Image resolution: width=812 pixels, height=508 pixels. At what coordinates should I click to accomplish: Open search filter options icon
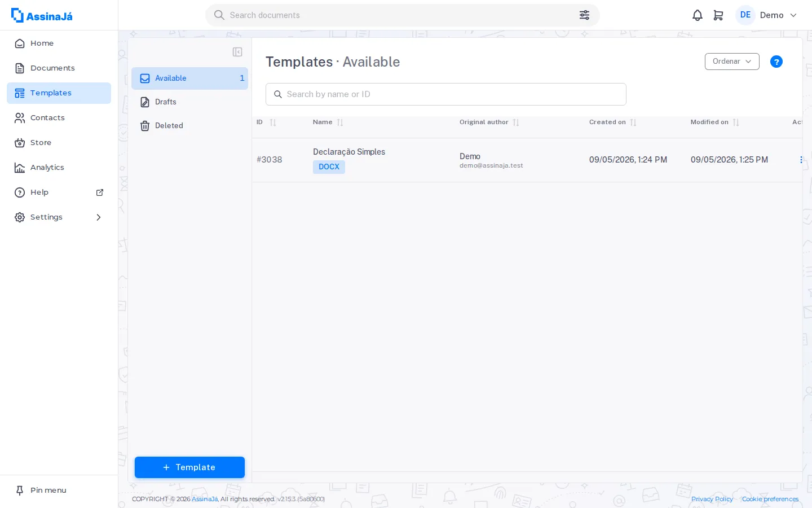(x=585, y=15)
